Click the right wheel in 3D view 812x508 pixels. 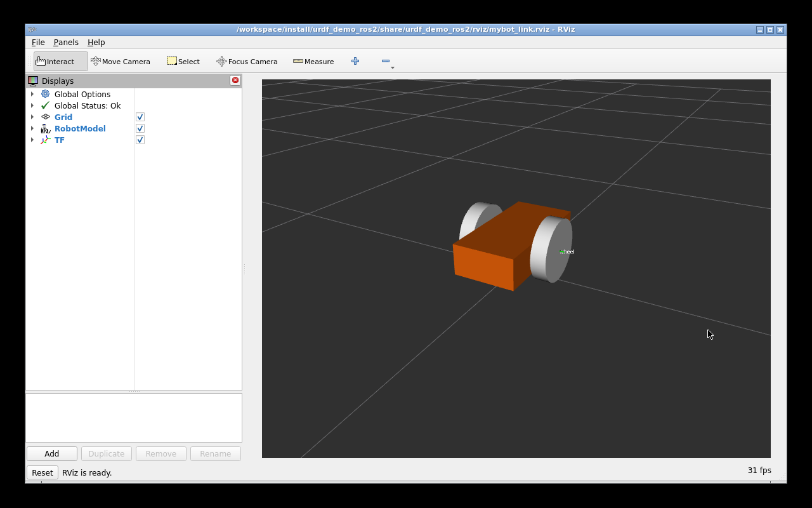tap(551, 249)
